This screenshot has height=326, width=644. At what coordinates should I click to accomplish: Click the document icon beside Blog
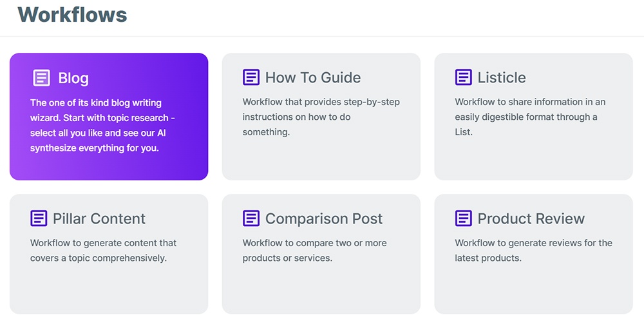coord(41,78)
